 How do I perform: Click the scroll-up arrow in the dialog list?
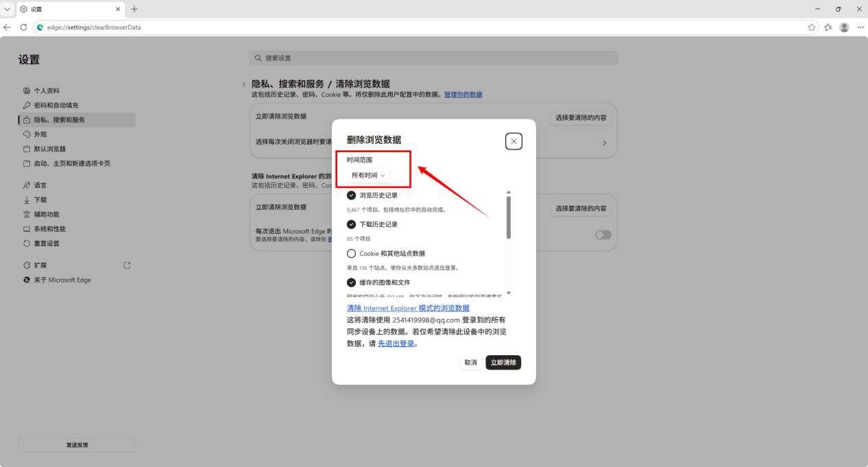click(508, 193)
